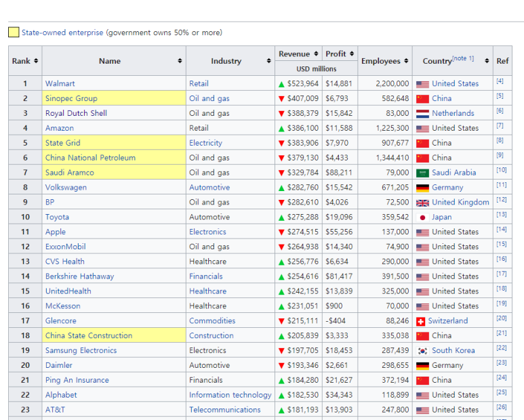Click the China flag in Ping An row
The width and height of the screenshot is (524, 420).
pyautogui.click(x=422, y=381)
